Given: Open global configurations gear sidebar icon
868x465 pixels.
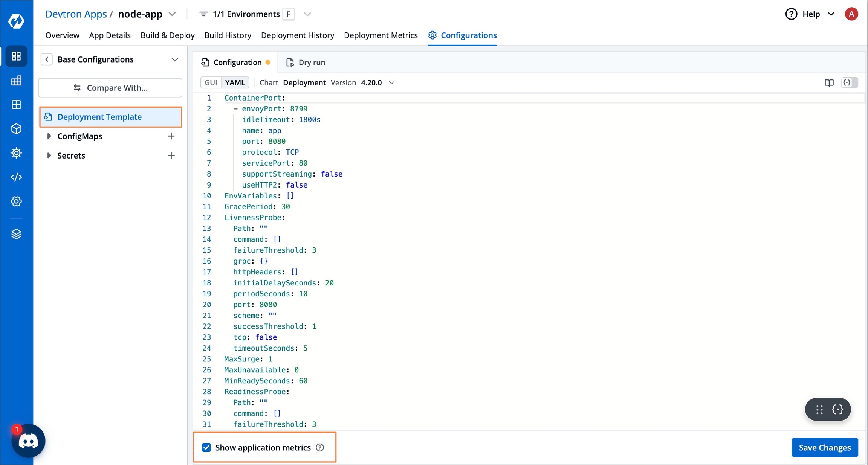Looking at the screenshot, I should [x=16, y=201].
